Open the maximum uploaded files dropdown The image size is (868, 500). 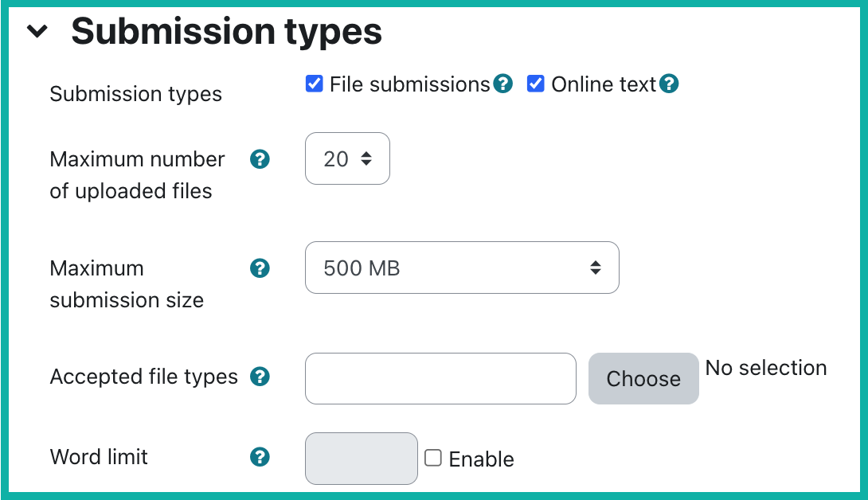tap(347, 158)
